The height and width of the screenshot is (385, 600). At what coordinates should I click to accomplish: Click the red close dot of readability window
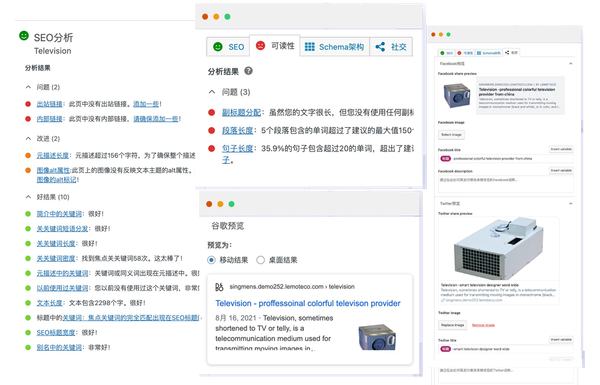pyautogui.click(x=205, y=16)
